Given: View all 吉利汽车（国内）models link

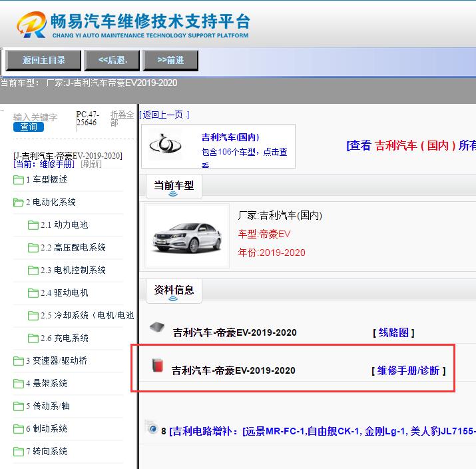Looking at the screenshot, I should coord(411,145).
